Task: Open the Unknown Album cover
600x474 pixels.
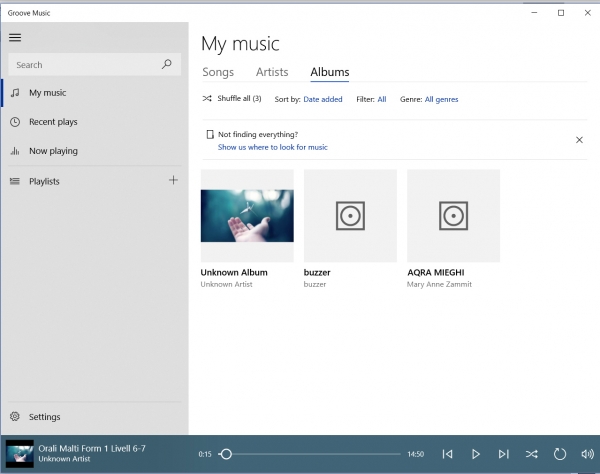Action: (x=247, y=216)
